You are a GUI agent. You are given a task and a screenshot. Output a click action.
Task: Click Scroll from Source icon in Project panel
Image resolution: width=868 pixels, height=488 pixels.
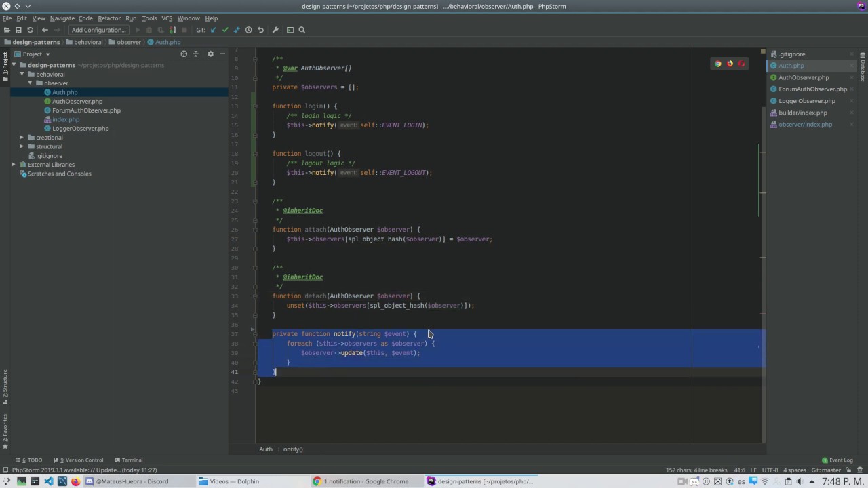184,54
